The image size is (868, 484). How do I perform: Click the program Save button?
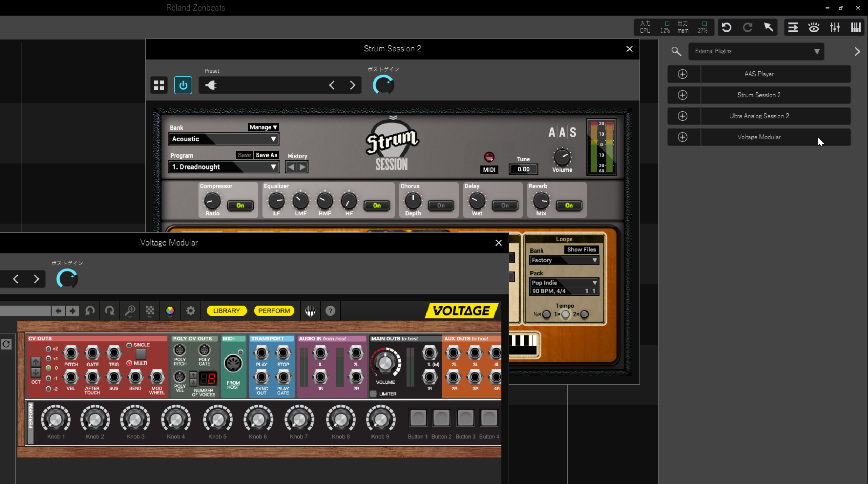(x=244, y=155)
